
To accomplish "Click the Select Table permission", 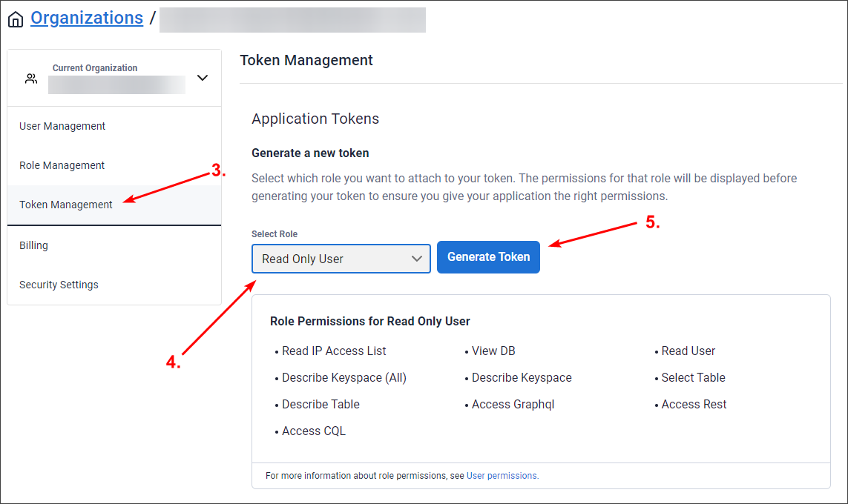I will point(692,377).
